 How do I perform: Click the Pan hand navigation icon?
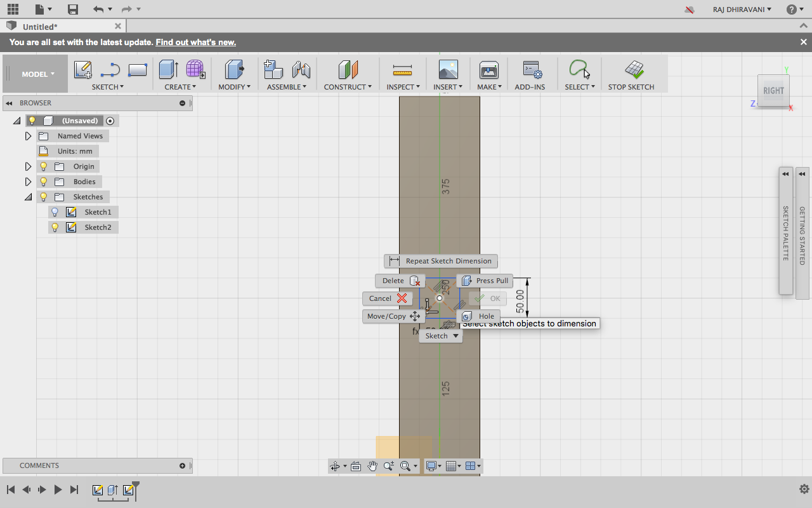(x=372, y=466)
